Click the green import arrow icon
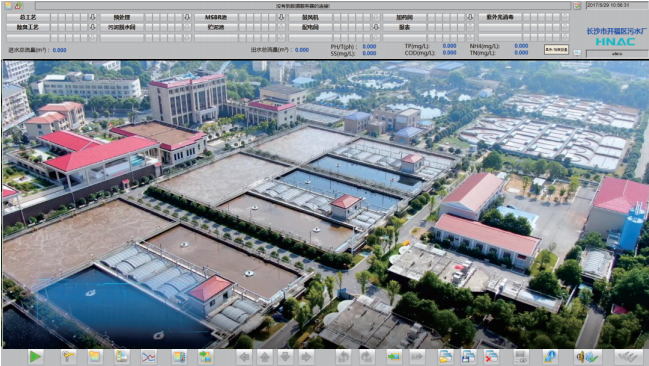This screenshot has height=366, width=649. 394,356
